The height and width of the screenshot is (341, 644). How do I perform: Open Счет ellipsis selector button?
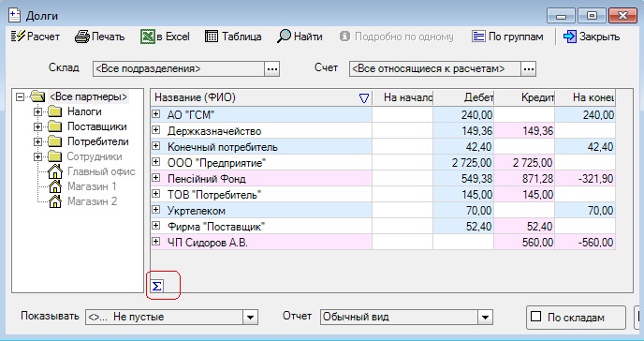coord(529,69)
